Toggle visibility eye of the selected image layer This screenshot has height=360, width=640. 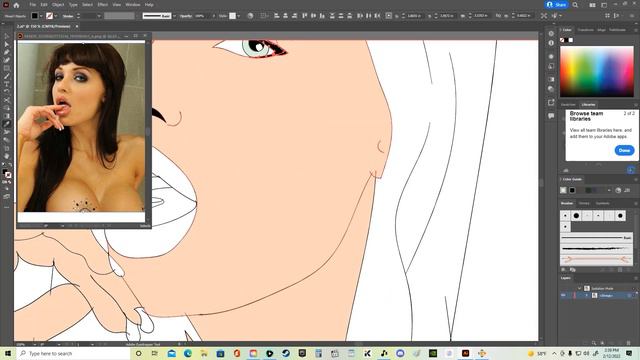[563, 295]
